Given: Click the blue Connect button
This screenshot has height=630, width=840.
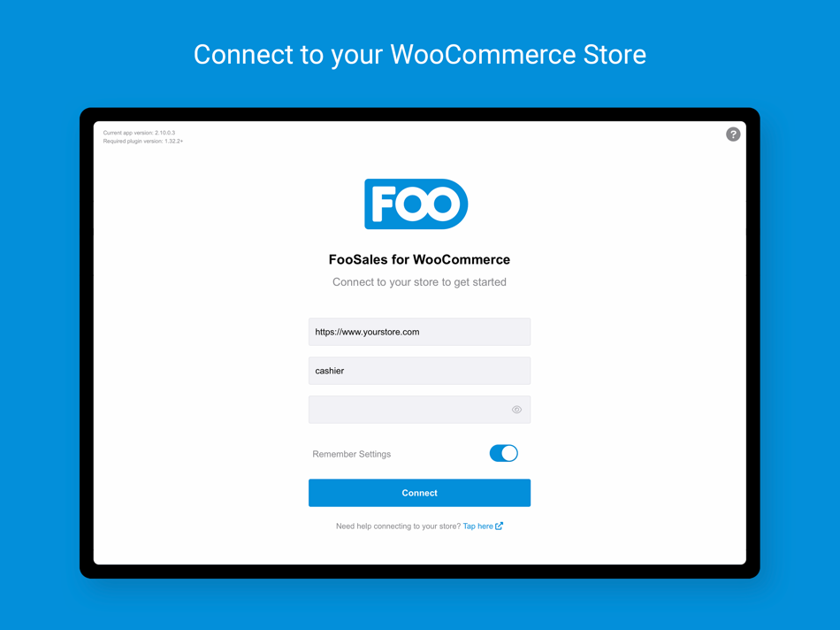Looking at the screenshot, I should point(419,493).
